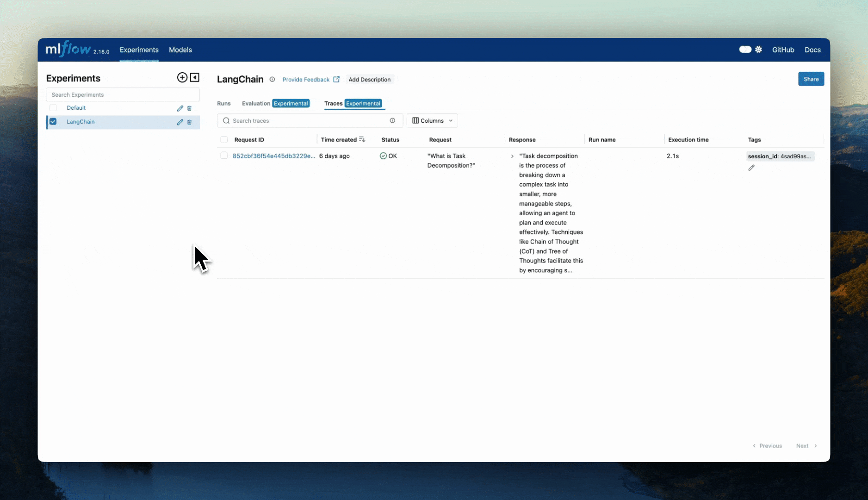Screen dimensions: 868x500
Task: Click the Share button
Action: 811,79
